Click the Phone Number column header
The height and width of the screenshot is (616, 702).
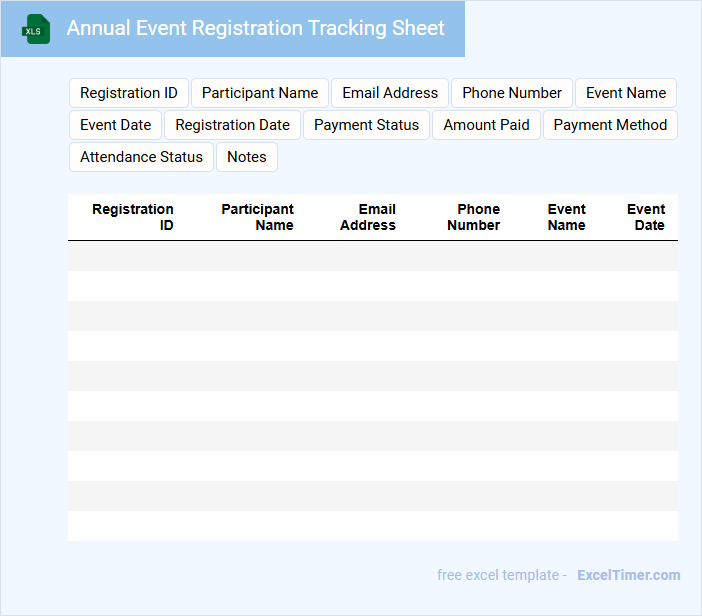[474, 217]
